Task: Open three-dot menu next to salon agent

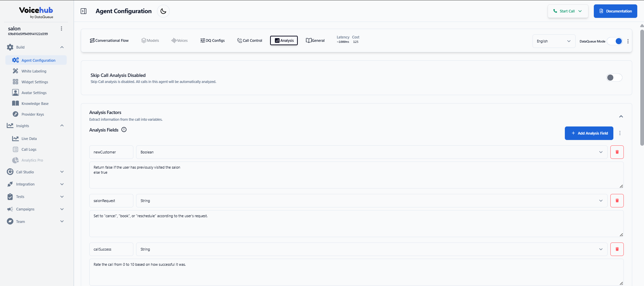Action: coord(61,29)
